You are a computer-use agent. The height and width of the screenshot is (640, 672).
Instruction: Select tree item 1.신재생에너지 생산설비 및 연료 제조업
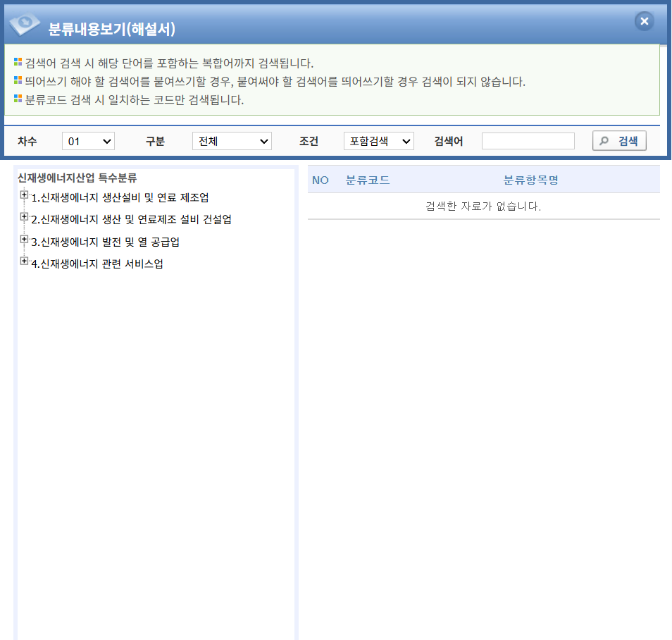(x=120, y=197)
